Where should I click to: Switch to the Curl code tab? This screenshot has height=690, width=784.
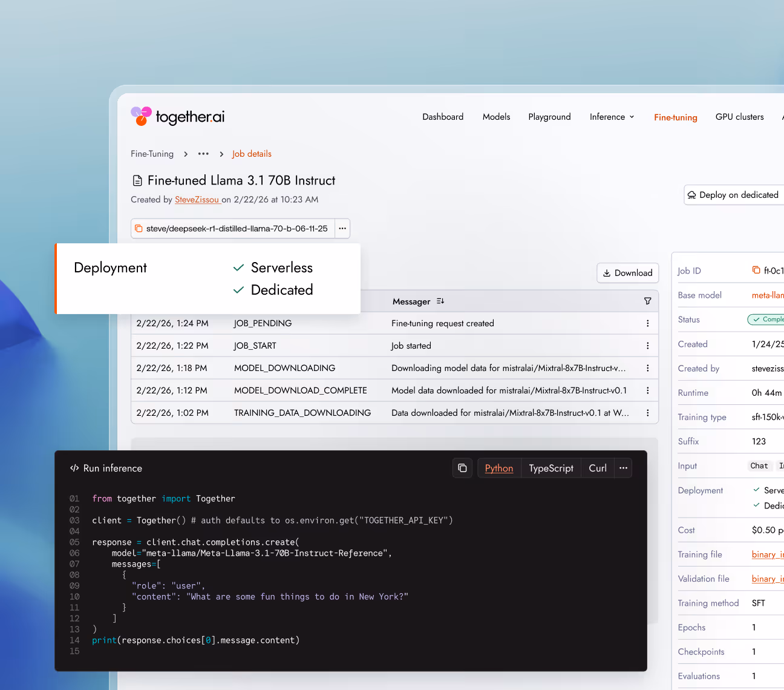598,468
